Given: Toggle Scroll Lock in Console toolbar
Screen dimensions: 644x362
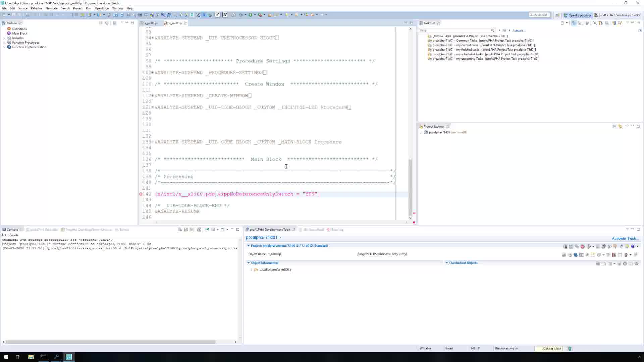Looking at the screenshot, I should click(186, 230).
